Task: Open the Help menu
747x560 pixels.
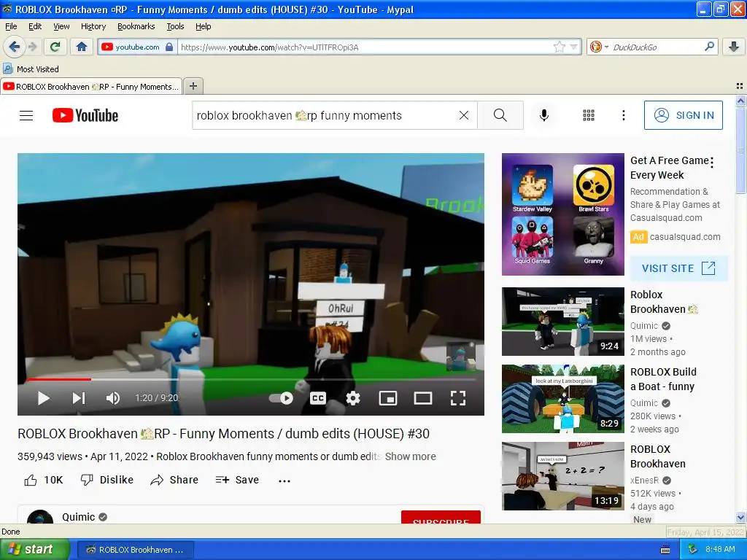Action: tap(204, 26)
